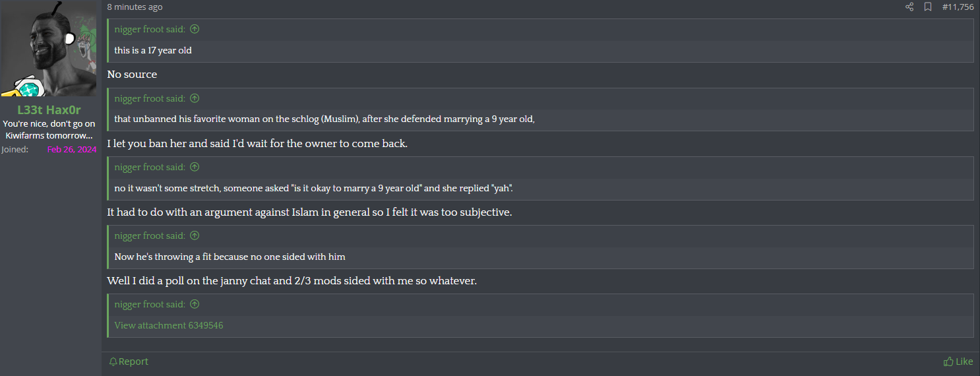
Task: Click the Report text link
Action: (x=133, y=361)
